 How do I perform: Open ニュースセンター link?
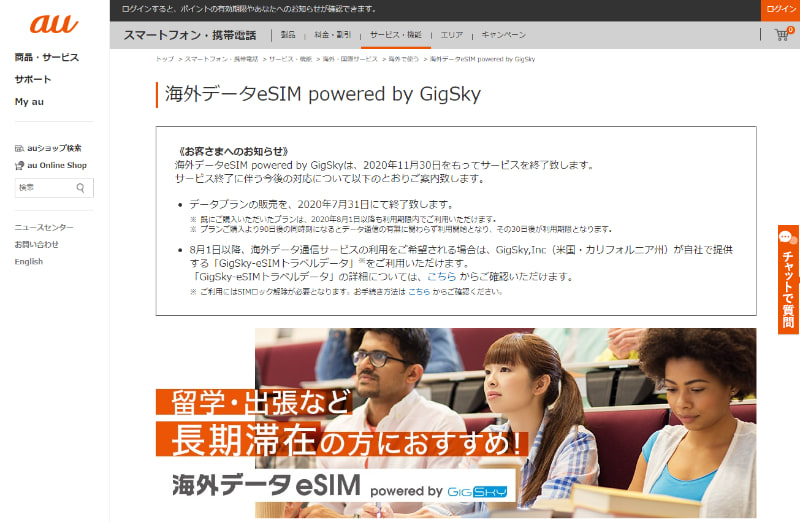[x=44, y=227]
